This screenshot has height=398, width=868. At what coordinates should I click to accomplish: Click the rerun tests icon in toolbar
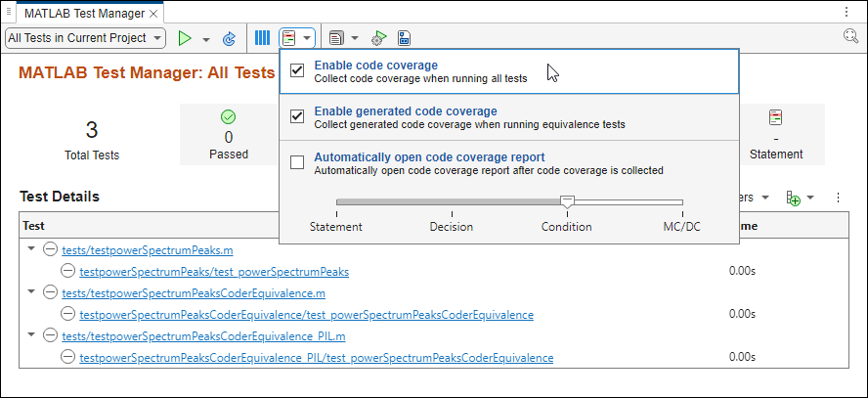point(230,38)
